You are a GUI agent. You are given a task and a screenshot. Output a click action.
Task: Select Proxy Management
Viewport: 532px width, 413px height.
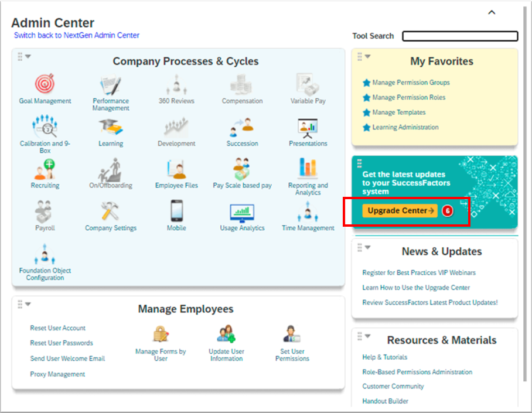pyautogui.click(x=57, y=374)
